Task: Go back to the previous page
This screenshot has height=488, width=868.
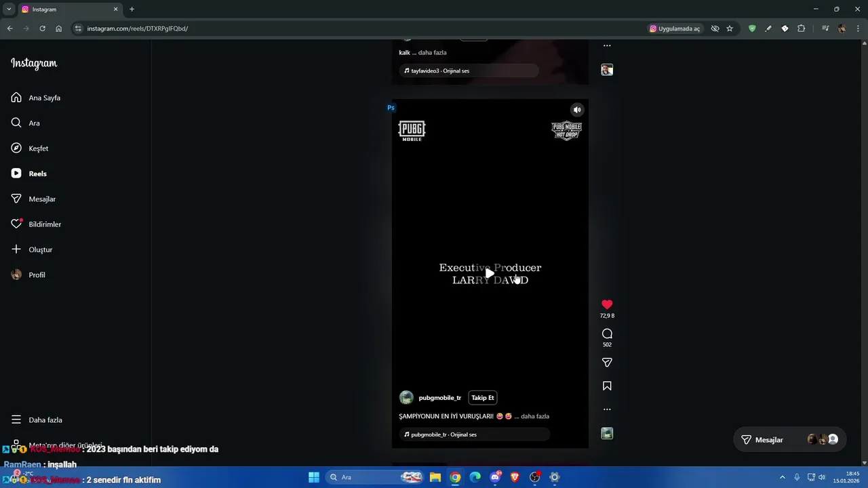Action: pos(9,28)
